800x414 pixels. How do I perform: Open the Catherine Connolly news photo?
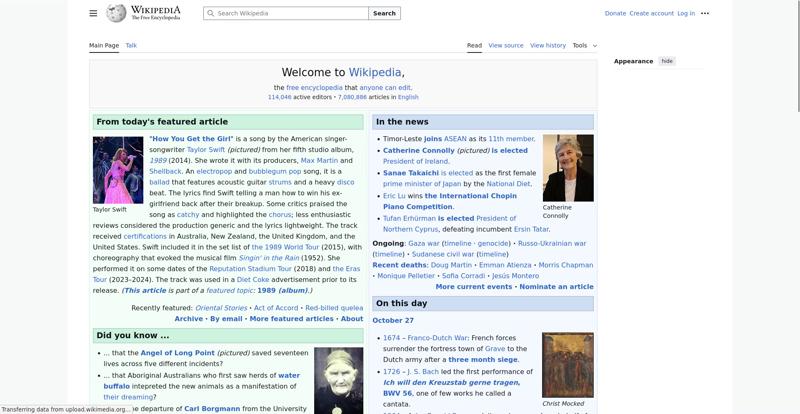pos(568,167)
